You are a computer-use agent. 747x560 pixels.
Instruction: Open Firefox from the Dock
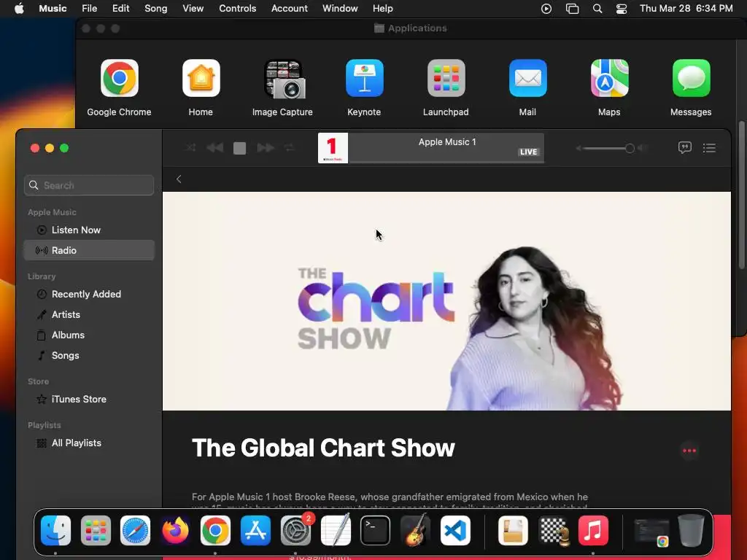pyautogui.click(x=175, y=531)
